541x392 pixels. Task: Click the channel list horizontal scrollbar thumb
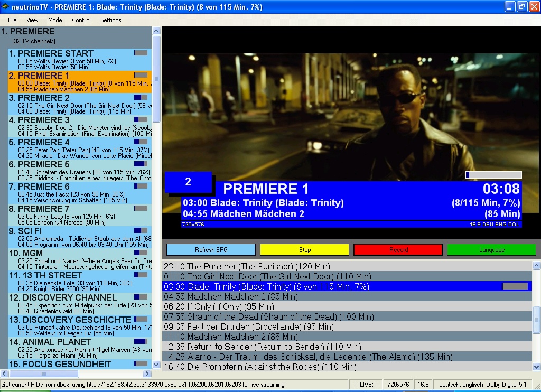click(x=44, y=374)
